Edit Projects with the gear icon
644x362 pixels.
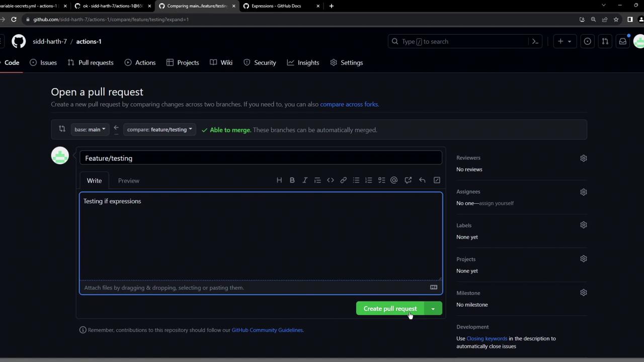(x=584, y=259)
